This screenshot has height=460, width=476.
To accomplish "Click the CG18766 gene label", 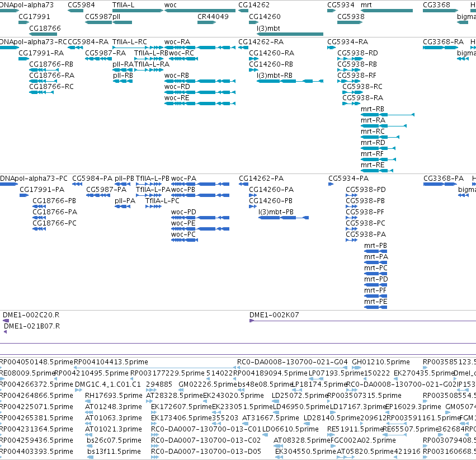I will point(45,28).
